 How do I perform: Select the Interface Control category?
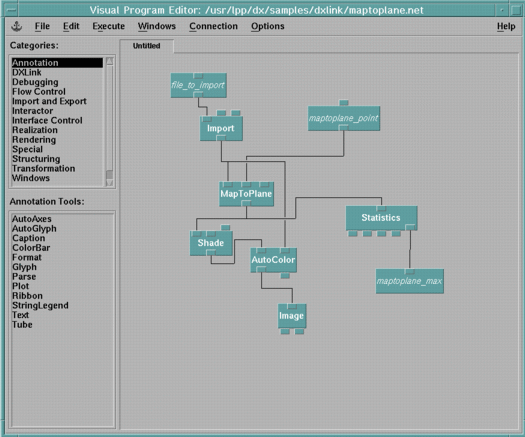(x=57, y=120)
